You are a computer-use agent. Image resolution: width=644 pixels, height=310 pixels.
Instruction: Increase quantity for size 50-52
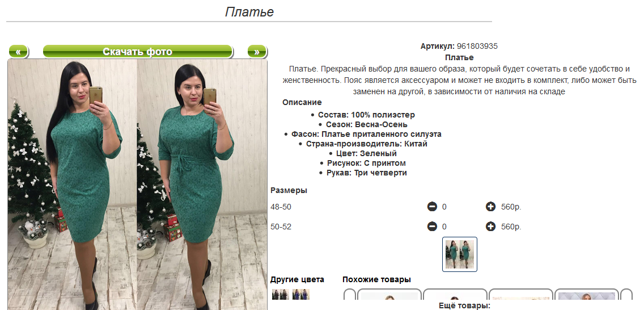point(490,227)
